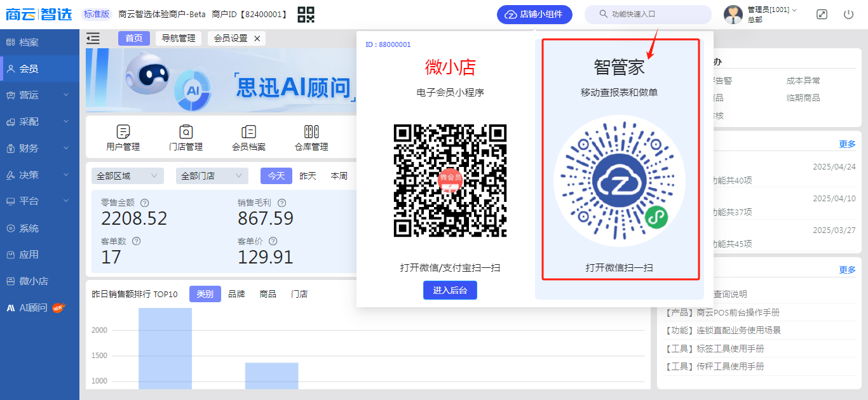Select the 昨天 date filter

tap(308, 176)
